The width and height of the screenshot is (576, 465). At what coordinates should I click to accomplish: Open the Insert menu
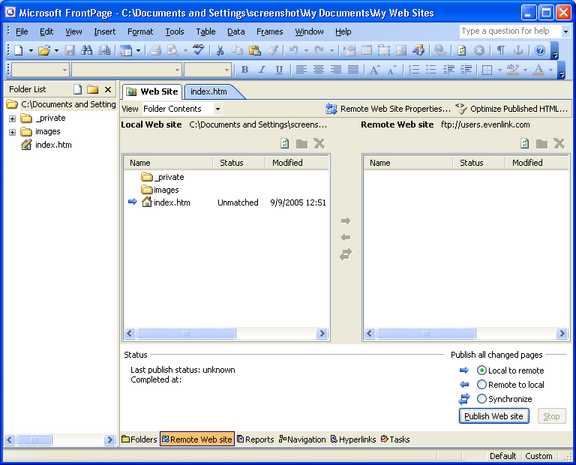click(x=105, y=32)
